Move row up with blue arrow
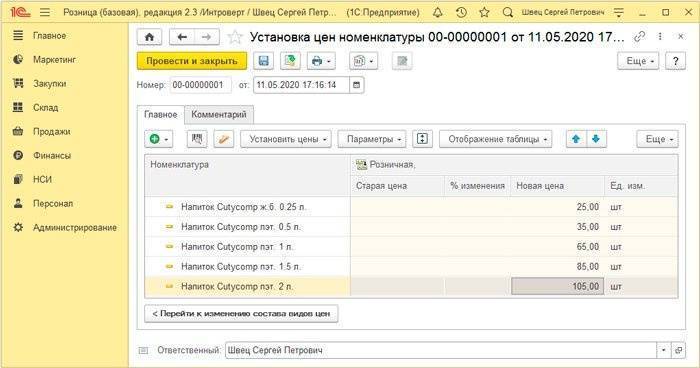The image size is (700, 368). pyautogui.click(x=576, y=139)
